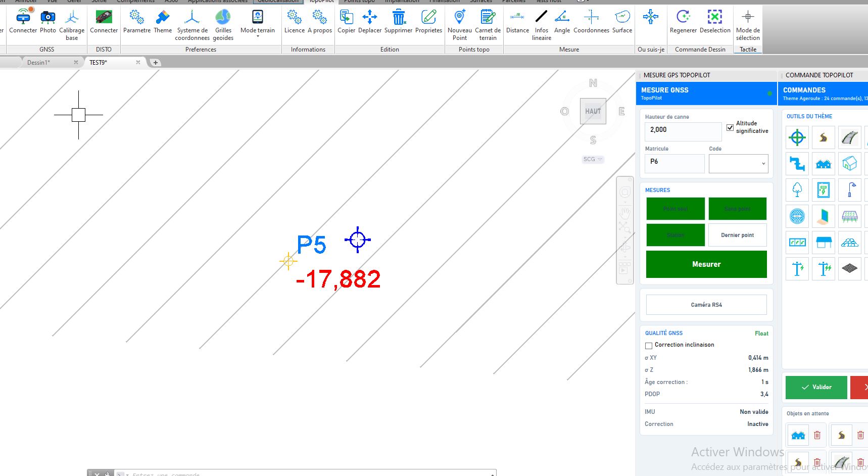Select the TEST9* drawing tab

99,63
